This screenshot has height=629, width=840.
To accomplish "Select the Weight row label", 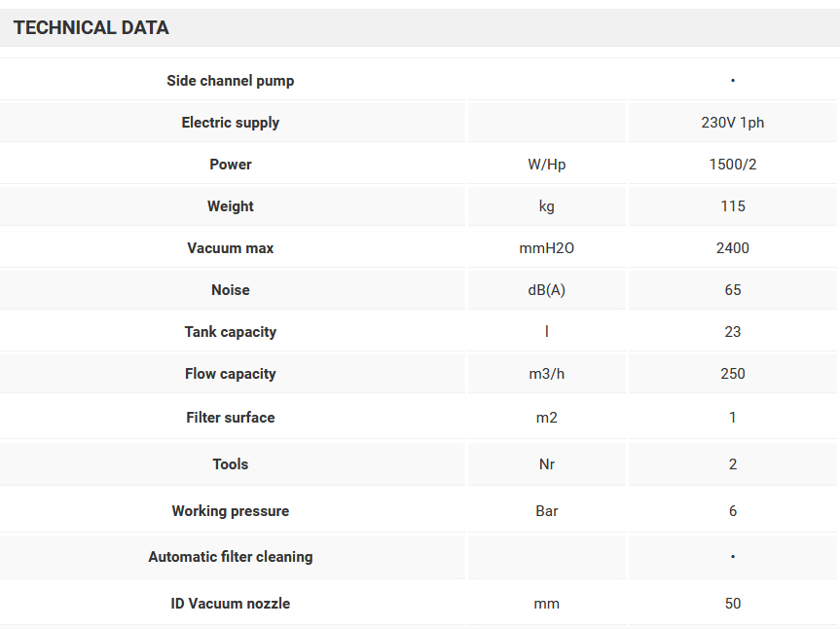I will tap(231, 206).
